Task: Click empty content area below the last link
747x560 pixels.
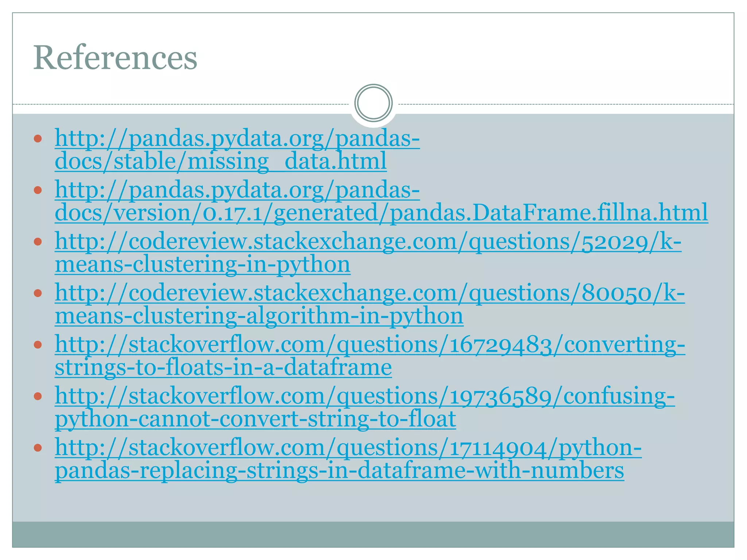Action: 373,503
